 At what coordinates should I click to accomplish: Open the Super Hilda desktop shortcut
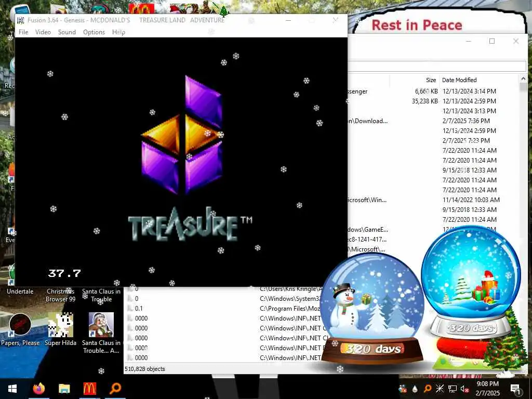click(x=60, y=330)
